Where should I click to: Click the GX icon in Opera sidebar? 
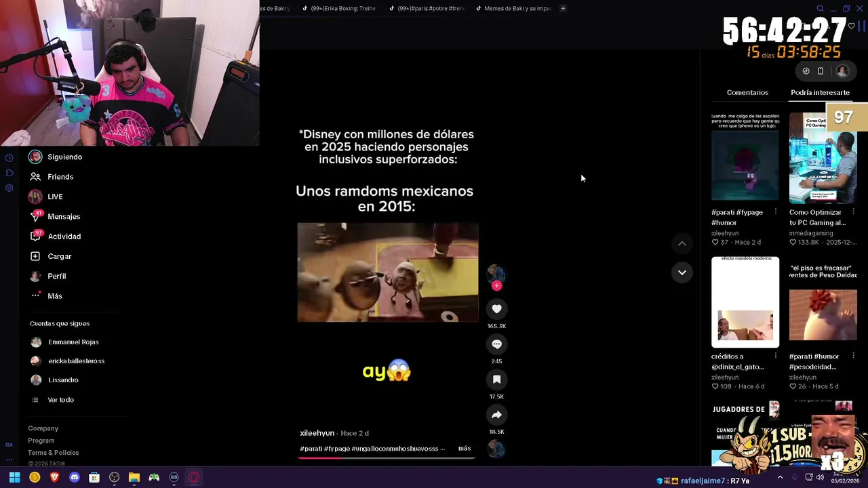[x=9, y=445]
